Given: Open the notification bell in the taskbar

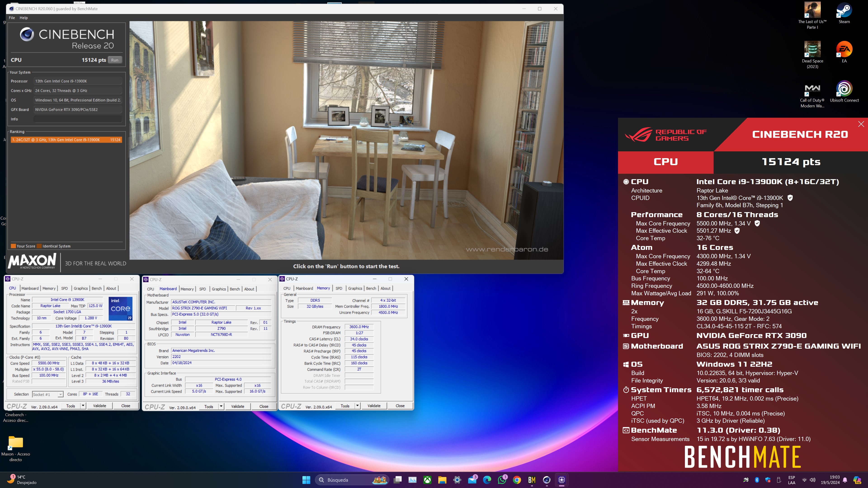Looking at the screenshot, I should [x=845, y=480].
